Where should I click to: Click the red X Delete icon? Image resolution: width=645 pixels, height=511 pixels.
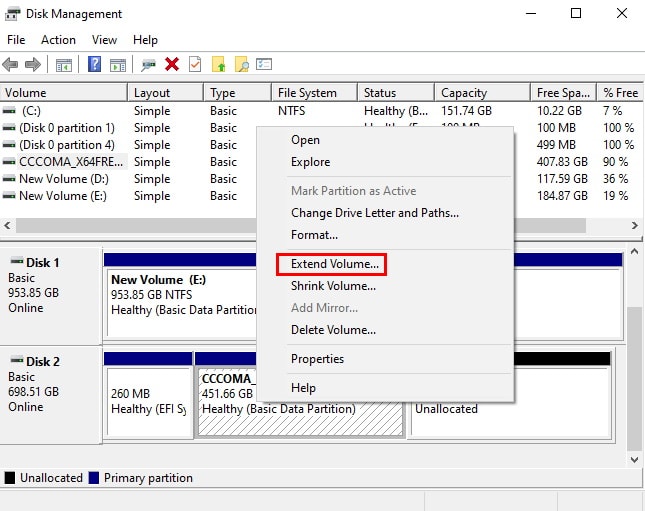point(172,64)
